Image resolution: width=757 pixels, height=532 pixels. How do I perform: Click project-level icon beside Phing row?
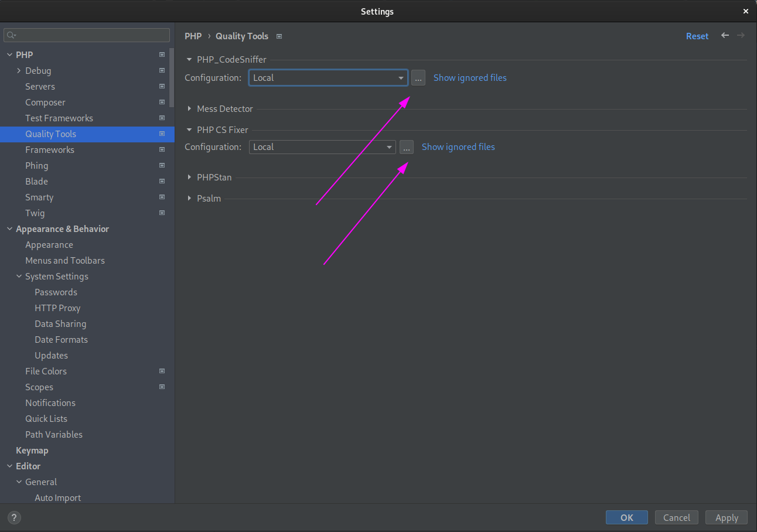(162, 165)
